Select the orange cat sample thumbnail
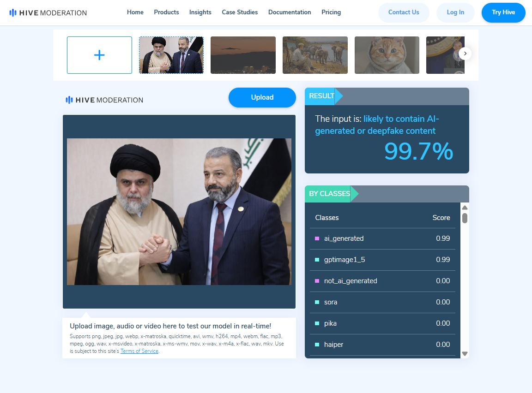532x393 pixels. [x=387, y=55]
